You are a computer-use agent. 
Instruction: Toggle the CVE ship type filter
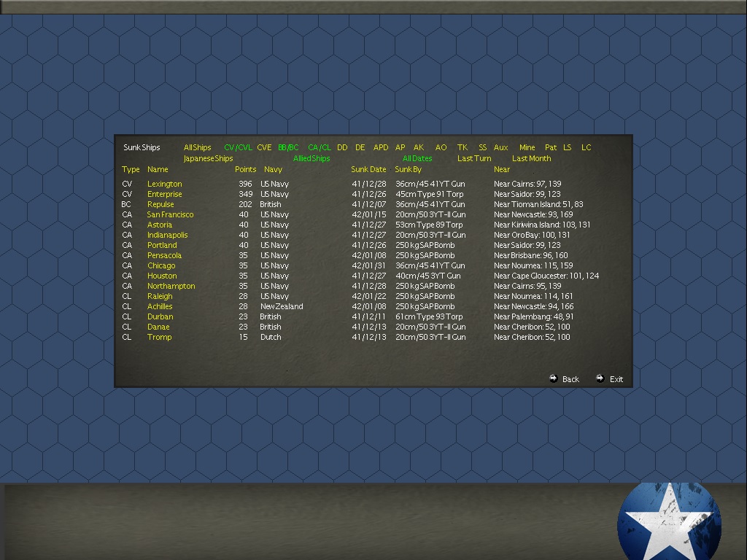click(264, 147)
